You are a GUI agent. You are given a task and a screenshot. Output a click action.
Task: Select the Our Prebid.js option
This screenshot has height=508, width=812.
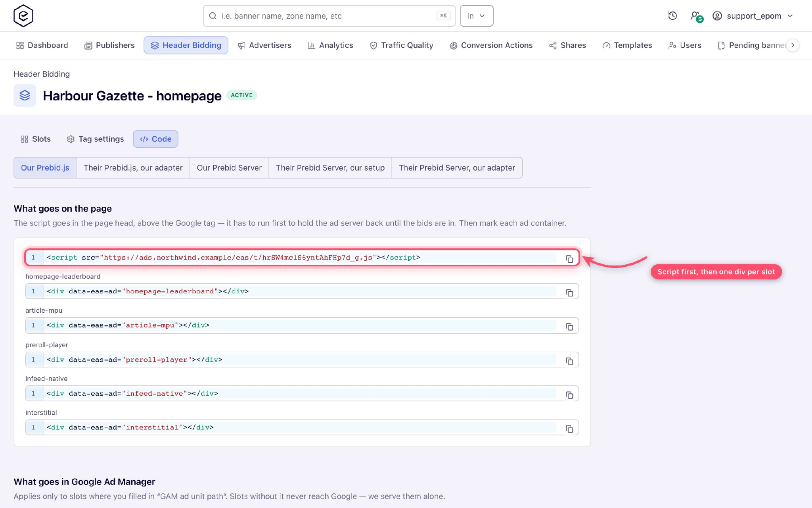coord(45,167)
